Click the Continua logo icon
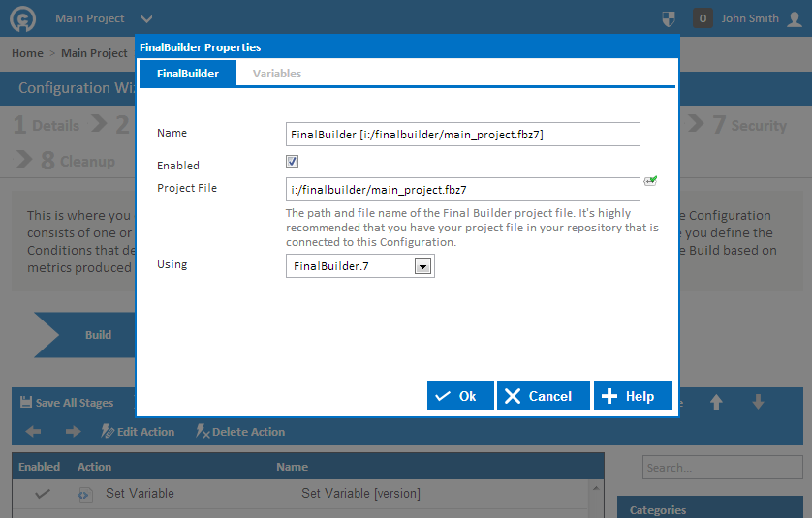Image resolution: width=812 pixels, height=518 pixels. 23,19
